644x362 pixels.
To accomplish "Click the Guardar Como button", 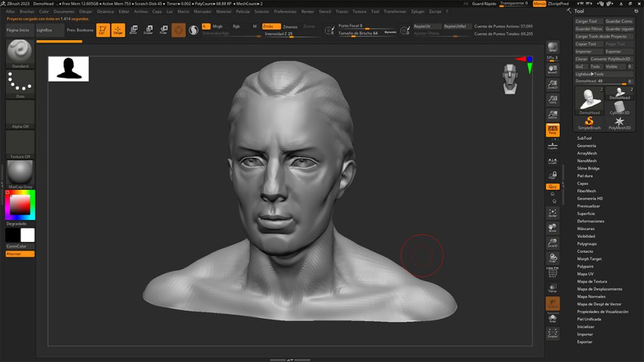I will tap(619, 21).
